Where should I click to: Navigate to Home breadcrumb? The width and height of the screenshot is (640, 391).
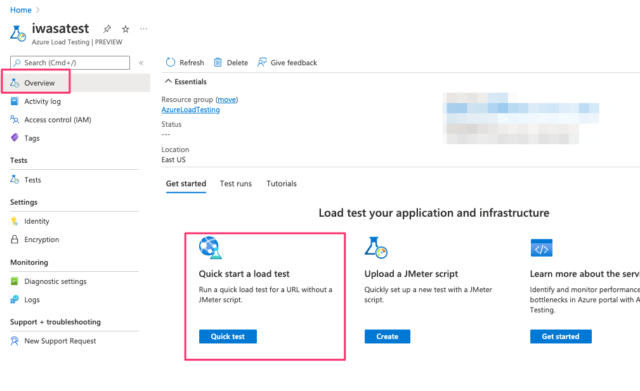[21, 10]
